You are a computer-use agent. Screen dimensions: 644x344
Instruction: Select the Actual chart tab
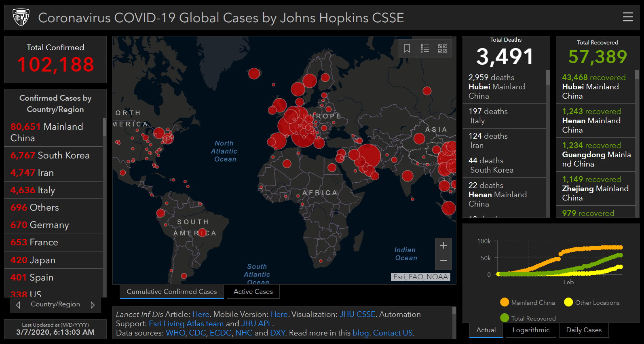tap(486, 330)
